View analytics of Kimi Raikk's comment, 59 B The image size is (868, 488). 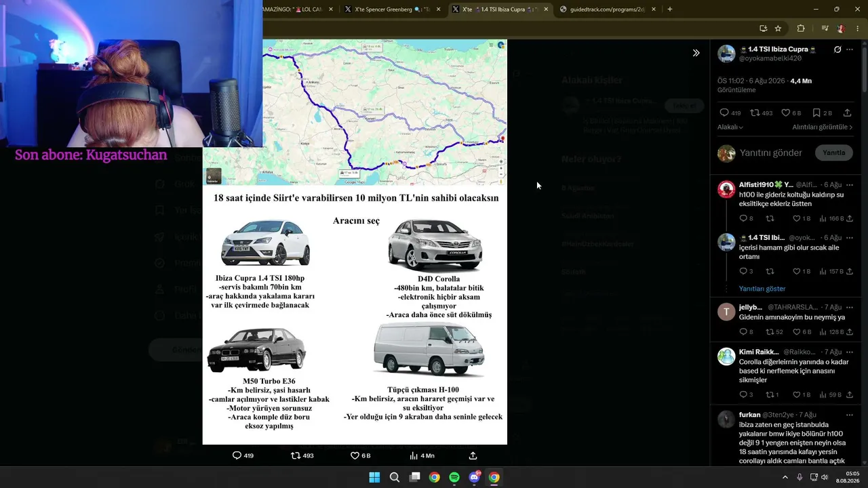831,394
